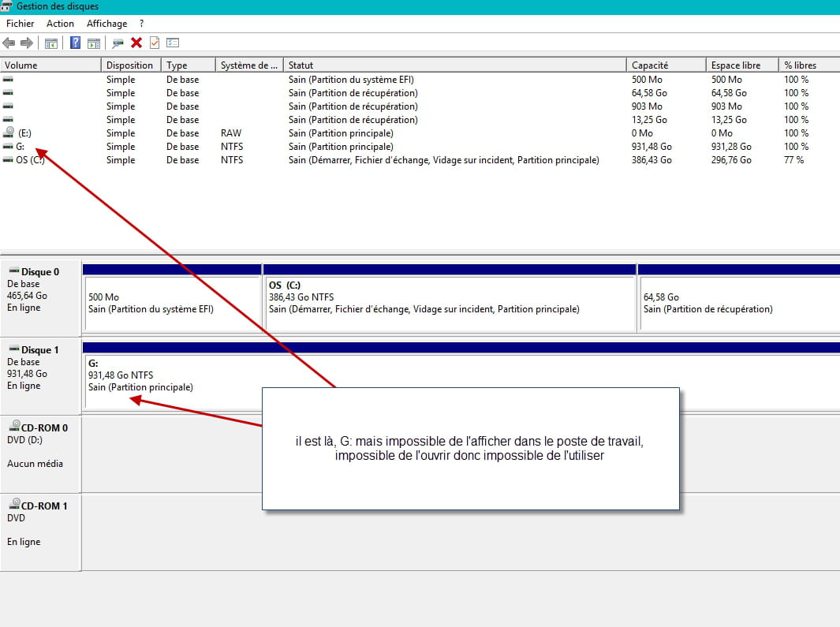Image resolution: width=840 pixels, height=627 pixels.
Task: Open the ? help menu
Action: [x=141, y=24]
